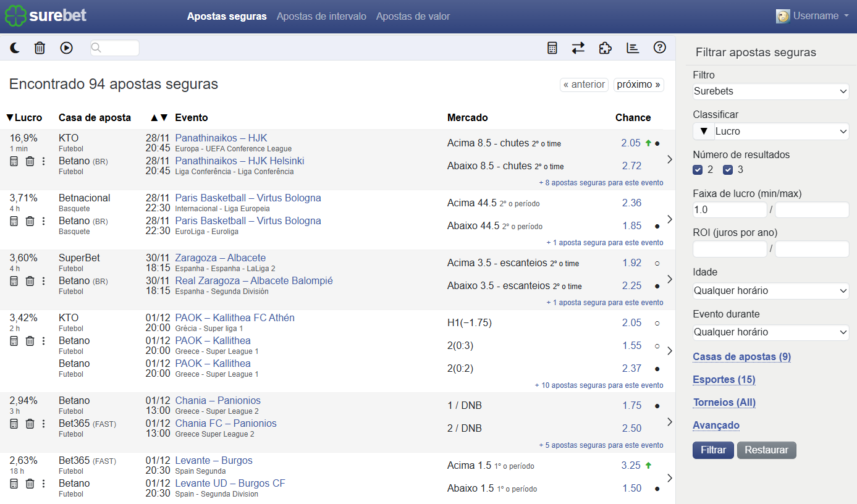Delete the Panathinaikos 16,9% surebet row
Viewport: 857px width, 504px height.
(30, 161)
